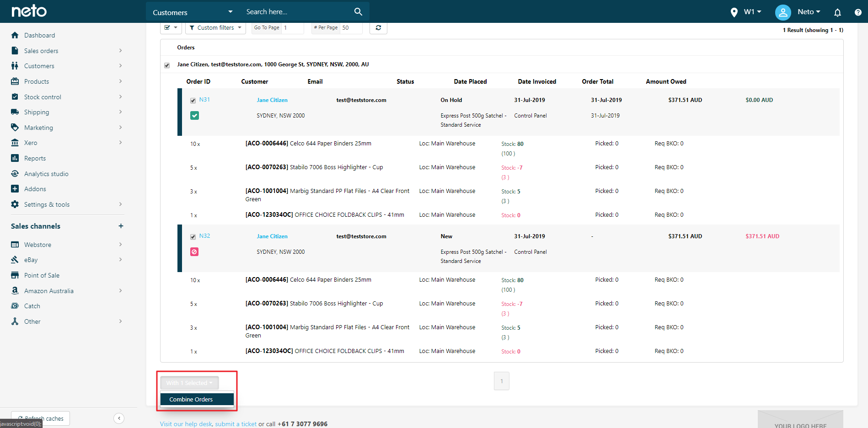This screenshot has height=428, width=868.
Task: Open order N31 link
Action: tap(204, 100)
